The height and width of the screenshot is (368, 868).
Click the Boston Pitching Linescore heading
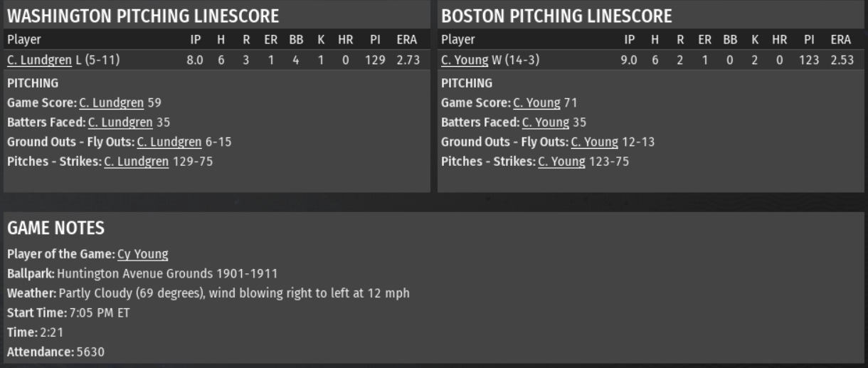click(x=556, y=16)
